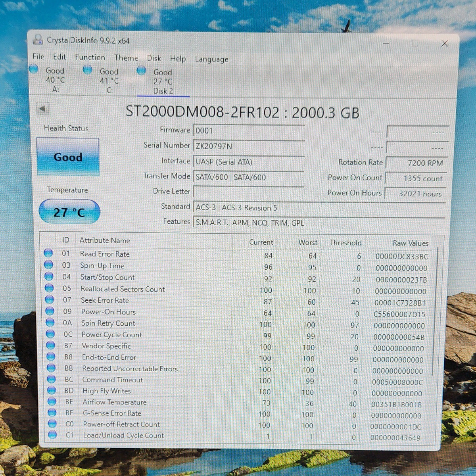Click the Current column header
Image resolution: width=476 pixels, height=476 pixels.
coord(261,242)
